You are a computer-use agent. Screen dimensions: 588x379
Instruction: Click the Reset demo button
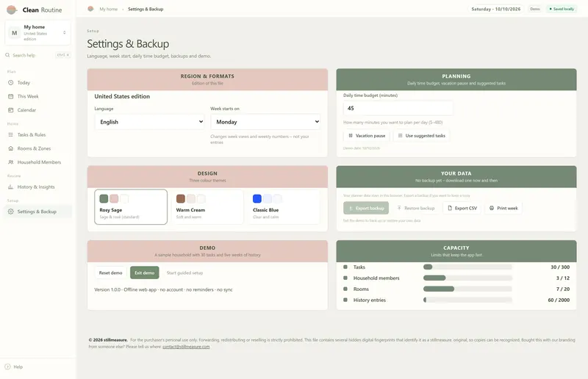[111, 273]
